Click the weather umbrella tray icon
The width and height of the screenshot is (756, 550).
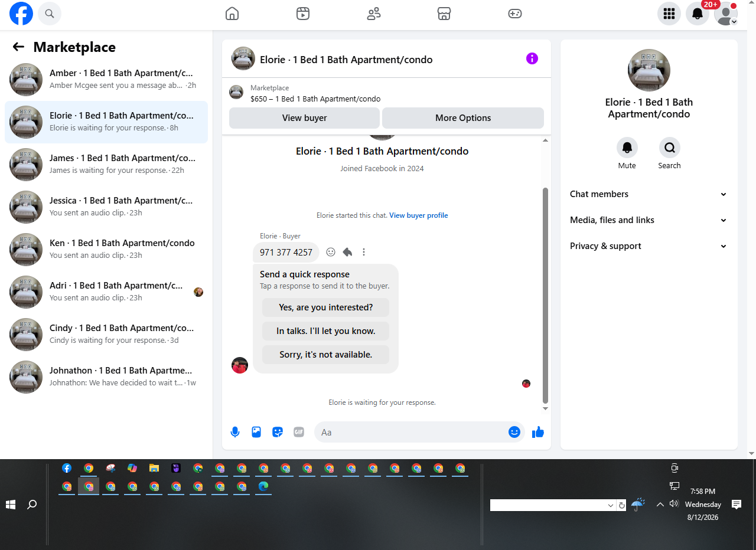[637, 505]
